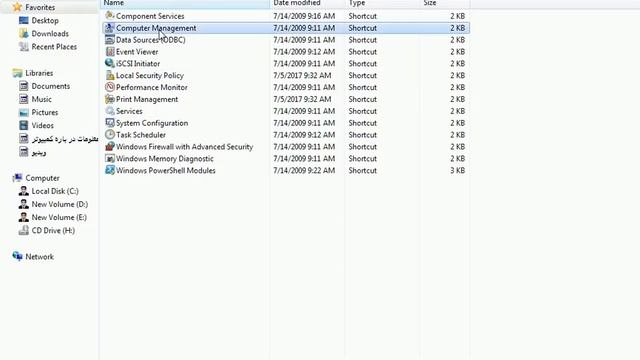The height and width of the screenshot is (360, 640).
Task: Click the Task Scheduler clock icon
Action: point(109,134)
